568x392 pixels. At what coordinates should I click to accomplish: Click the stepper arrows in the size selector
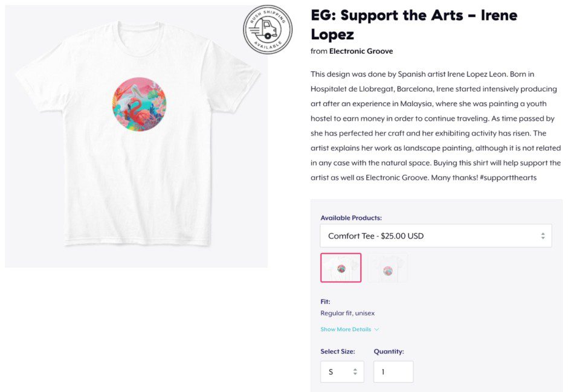(355, 372)
